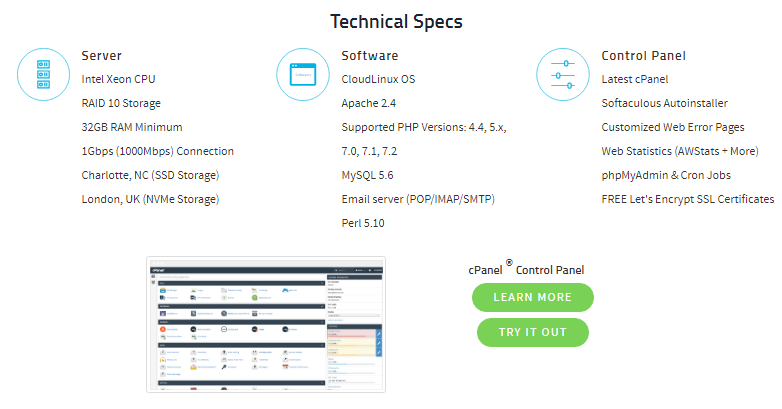This screenshot has width=782, height=409.
Task: Click the CloudLinux OS entry
Action: (x=378, y=79)
